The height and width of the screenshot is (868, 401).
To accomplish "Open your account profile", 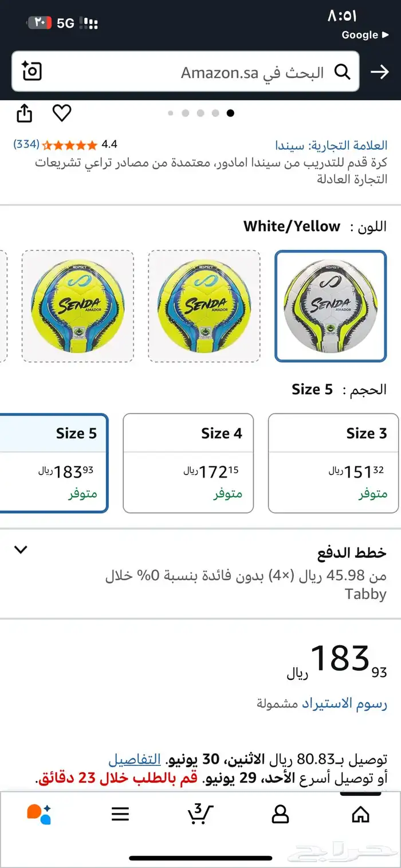I will (x=280, y=814).
